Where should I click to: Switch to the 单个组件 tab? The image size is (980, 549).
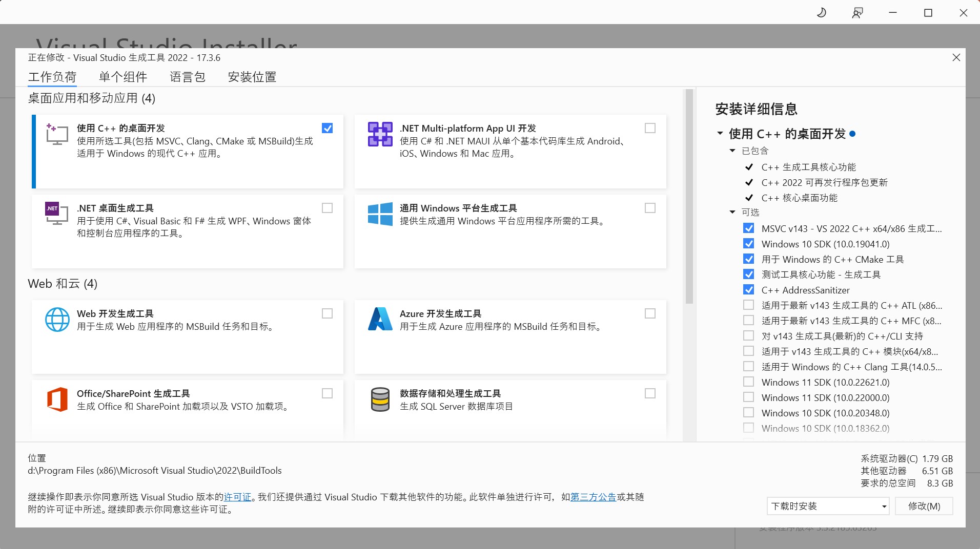[x=123, y=77]
